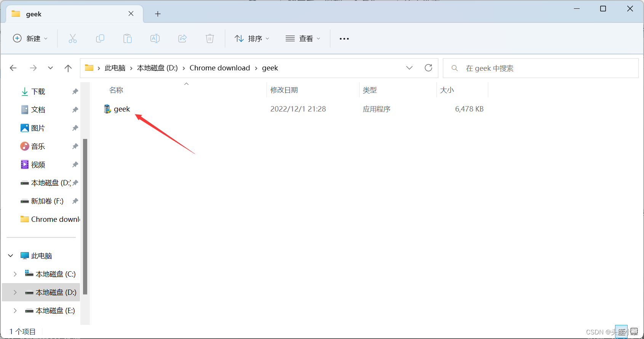Expand address bar history dropdown

coord(409,68)
